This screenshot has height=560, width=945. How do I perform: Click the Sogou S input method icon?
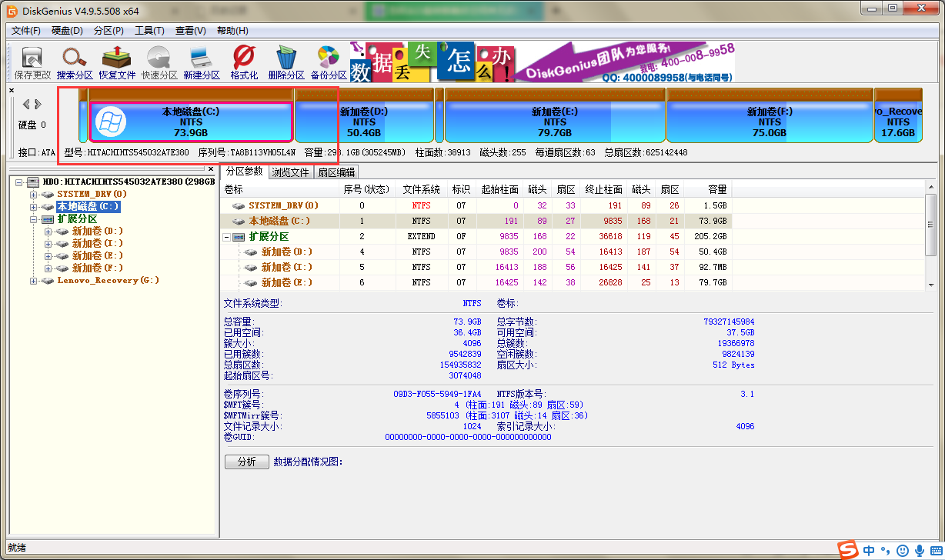coord(848,550)
